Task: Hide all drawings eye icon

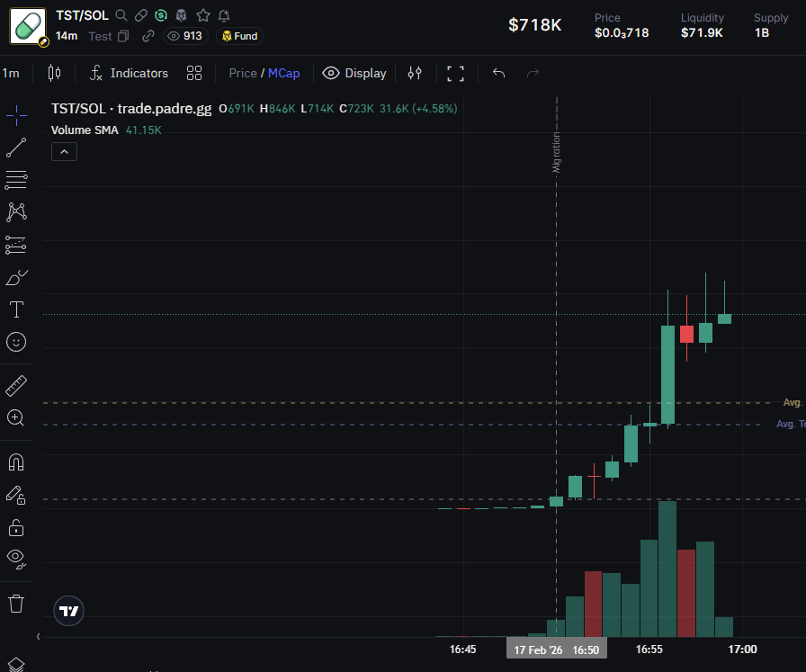Action: tap(16, 559)
